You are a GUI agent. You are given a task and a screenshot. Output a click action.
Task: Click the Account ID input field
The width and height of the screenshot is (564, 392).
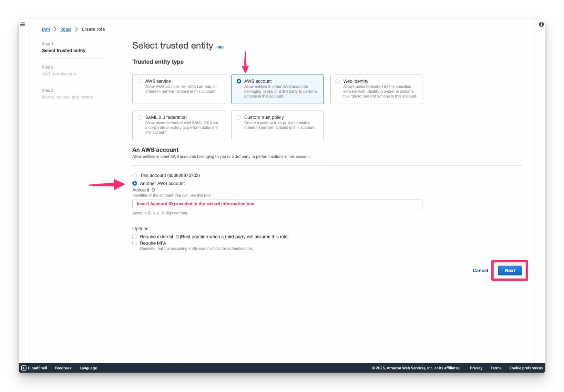click(277, 204)
